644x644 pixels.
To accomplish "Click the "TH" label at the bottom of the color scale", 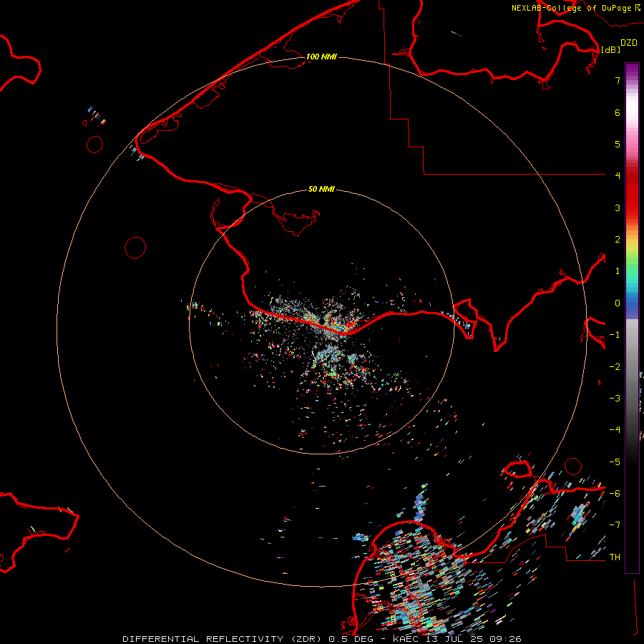I will (615, 557).
